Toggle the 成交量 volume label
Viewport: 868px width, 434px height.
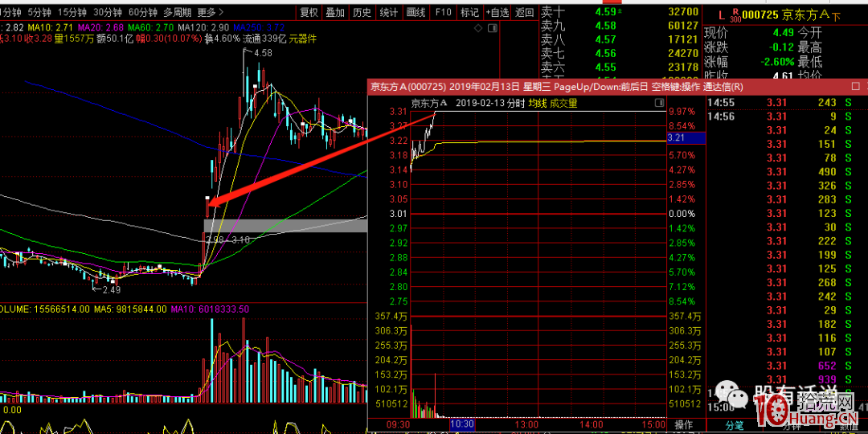[563, 103]
